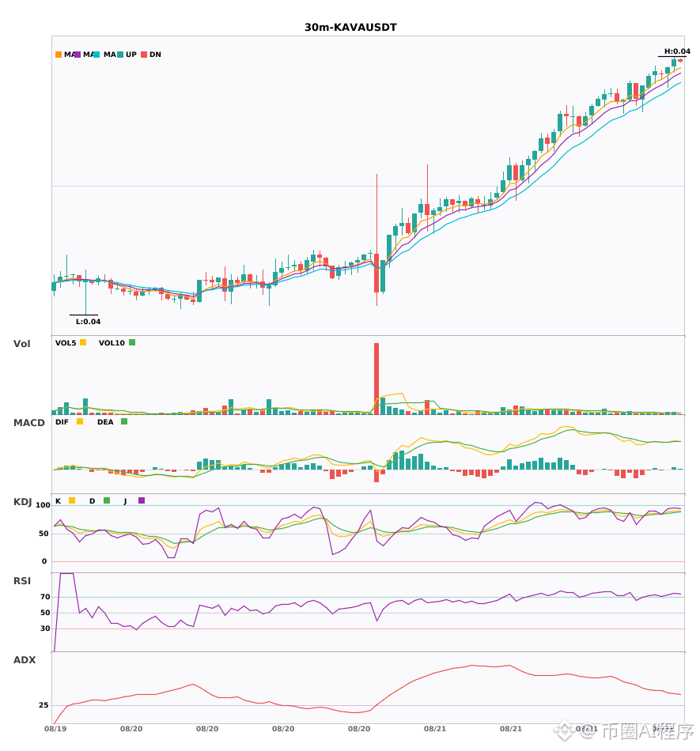The width and height of the screenshot is (700, 751).
Task: Click the yellow DIF legend swatch
Action: point(80,421)
